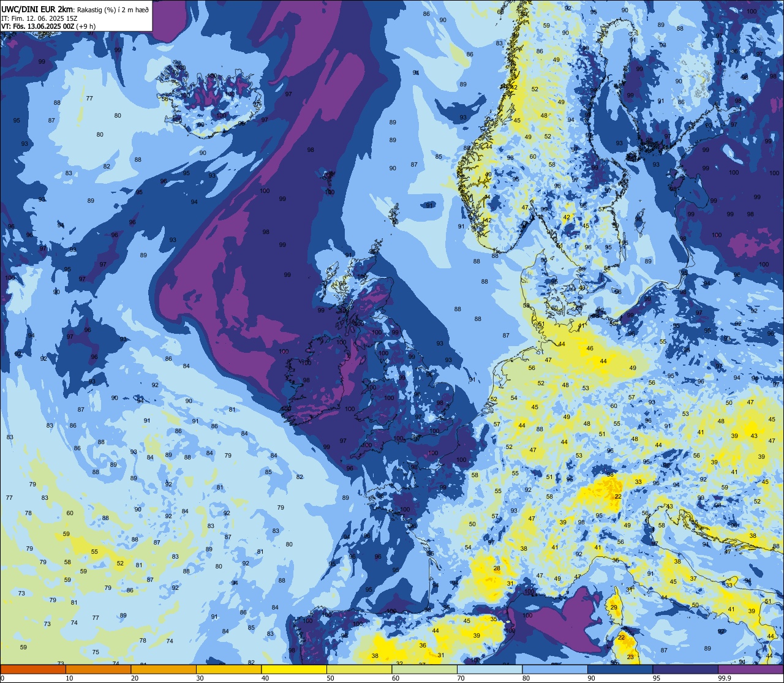Click the 90–95 blue legend swatch
This screenshot has height=683, width=784.
[x=620, y=670]
